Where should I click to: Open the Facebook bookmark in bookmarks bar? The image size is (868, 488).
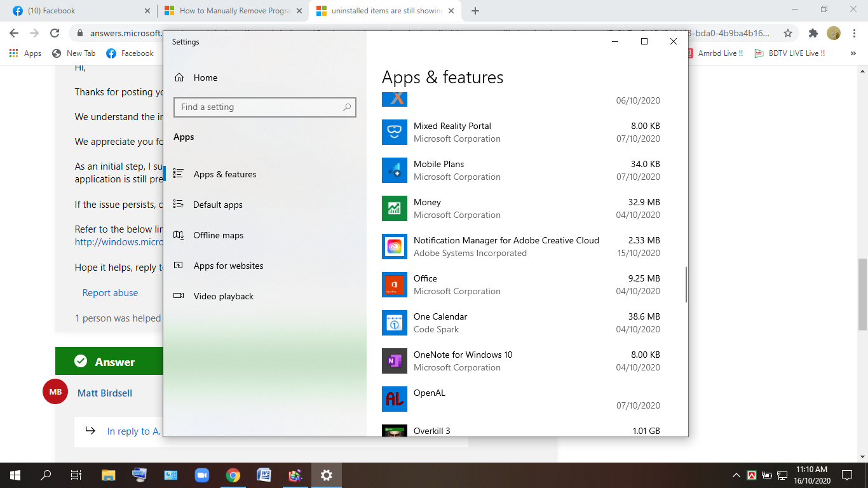130,53
